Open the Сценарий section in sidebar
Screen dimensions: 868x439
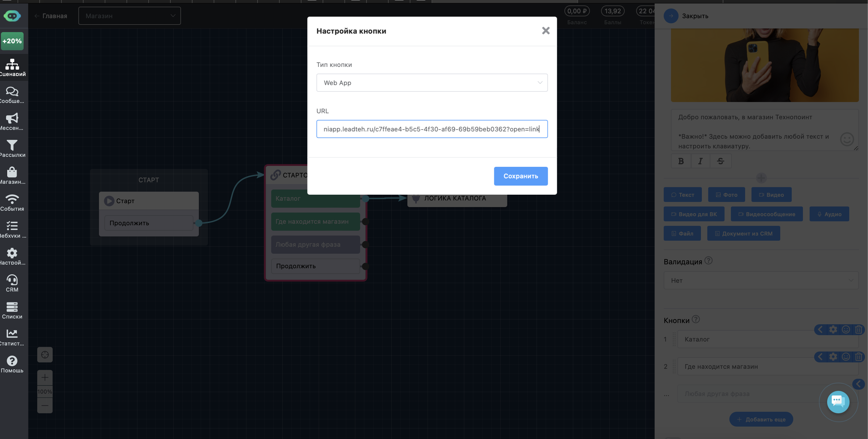click(x=12, y=68)
